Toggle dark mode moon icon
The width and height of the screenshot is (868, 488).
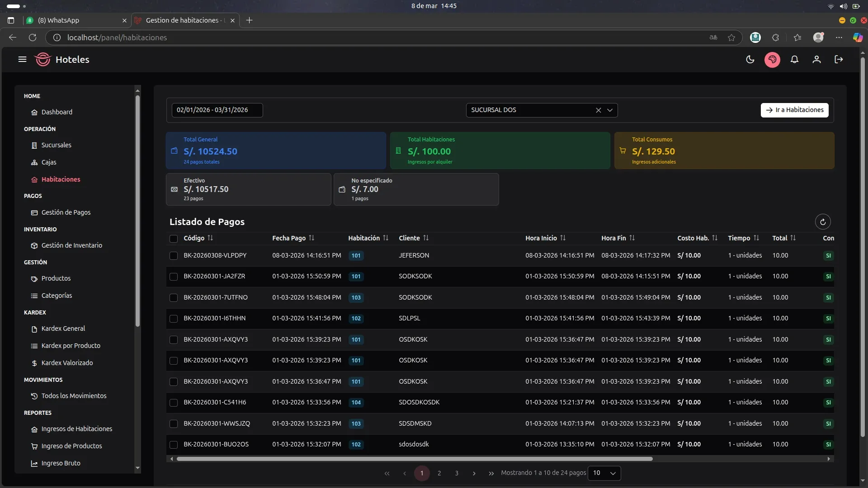[750, 60]
